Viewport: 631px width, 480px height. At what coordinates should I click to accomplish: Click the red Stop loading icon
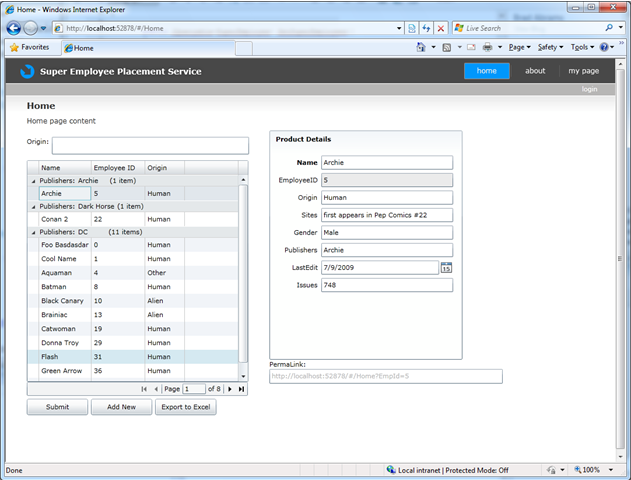(442, 28)
